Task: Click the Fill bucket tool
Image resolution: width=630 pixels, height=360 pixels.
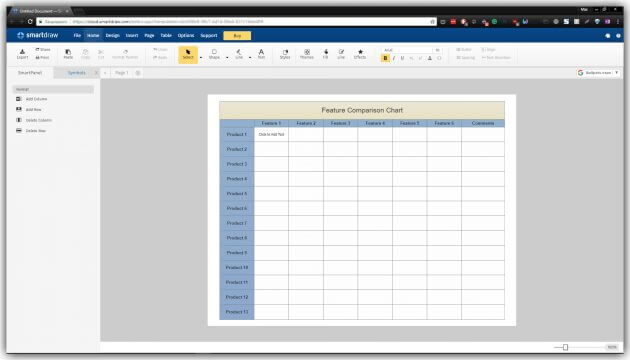Action: point(325,54)
